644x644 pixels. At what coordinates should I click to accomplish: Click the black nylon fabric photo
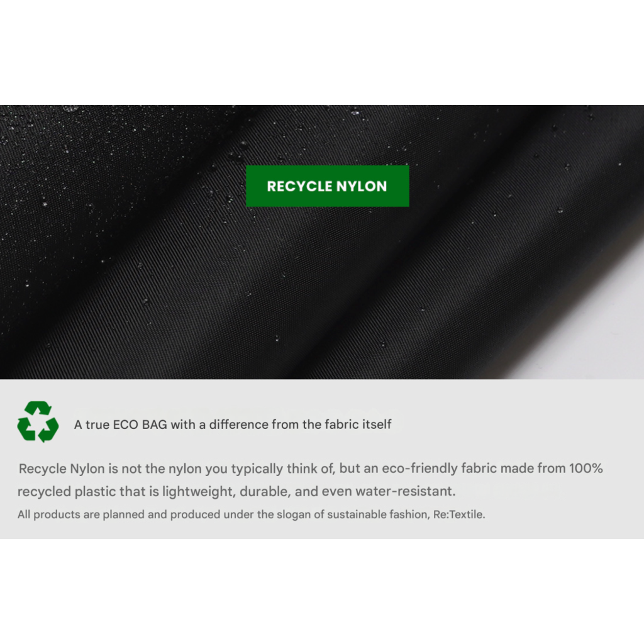coord(322,287)
